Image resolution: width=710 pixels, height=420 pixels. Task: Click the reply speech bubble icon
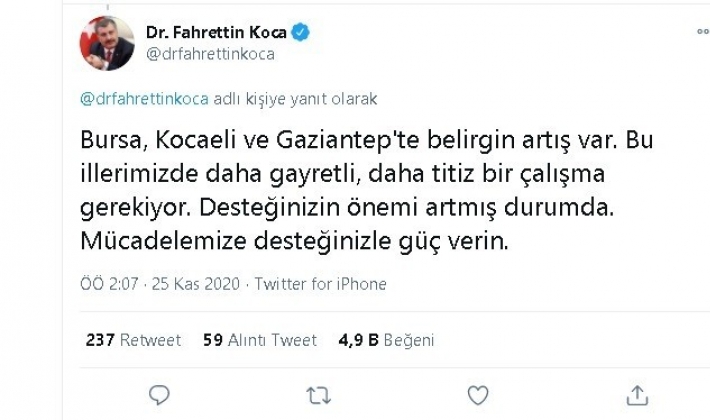[x=159, y=395]
